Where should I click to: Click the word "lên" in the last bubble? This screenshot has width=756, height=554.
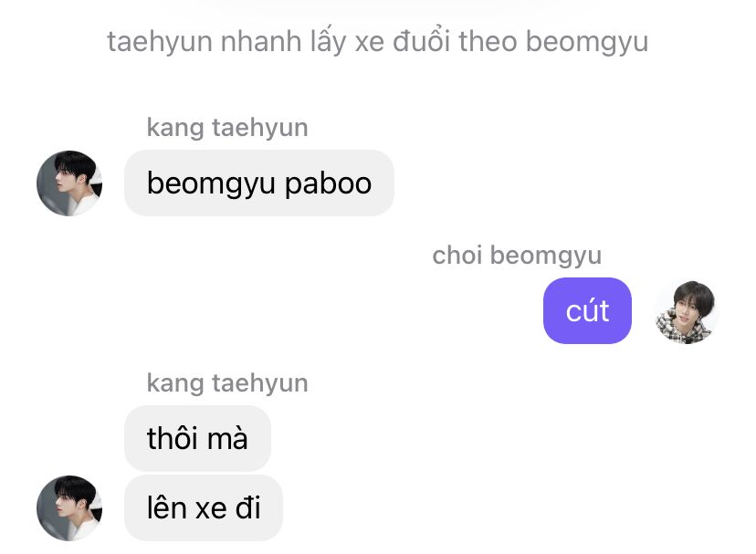pyautogui.click(x=166, y=507)
